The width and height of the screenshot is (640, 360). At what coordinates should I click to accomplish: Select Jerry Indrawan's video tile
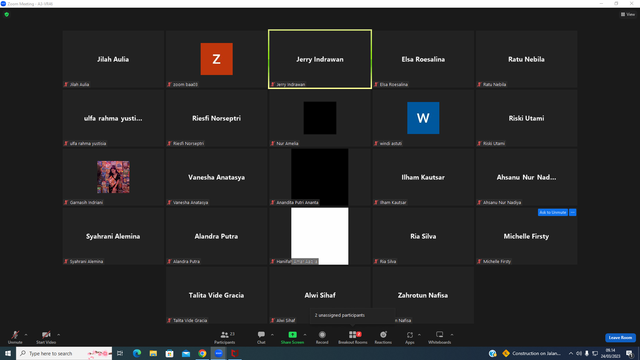pos(320,59)
